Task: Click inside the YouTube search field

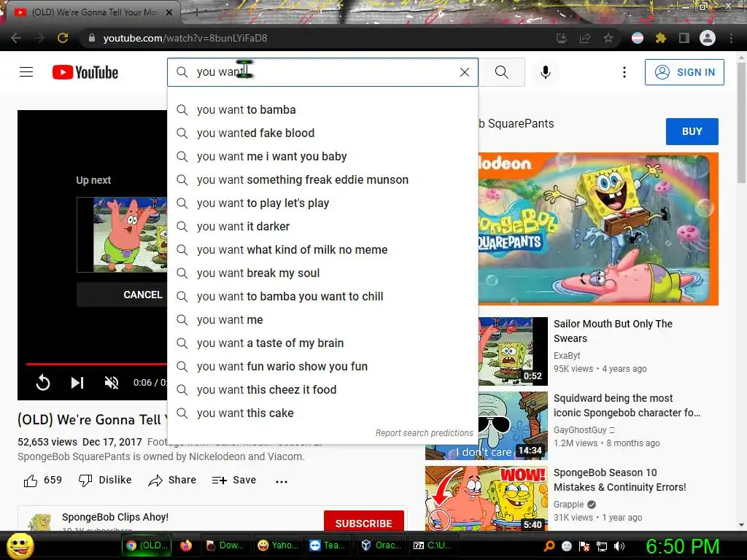Action: 322,72
